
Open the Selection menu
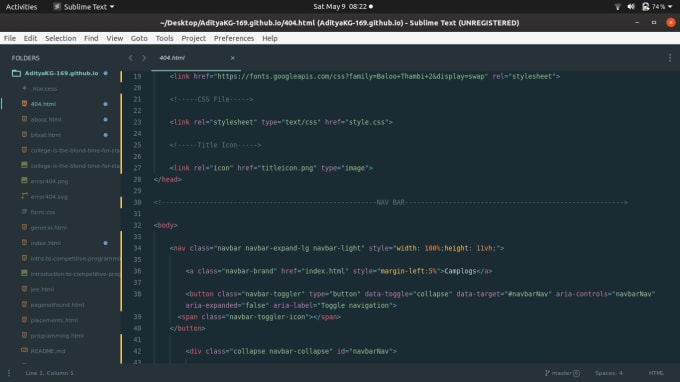pyautogui.click(x=60, y=38)
